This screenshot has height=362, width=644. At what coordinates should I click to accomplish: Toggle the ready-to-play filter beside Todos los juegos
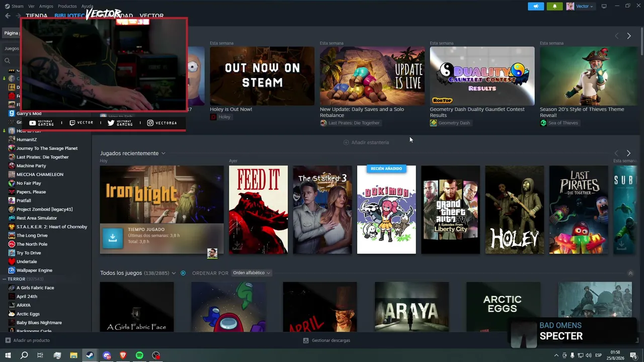pyautogui.click(x=183, y=273)
